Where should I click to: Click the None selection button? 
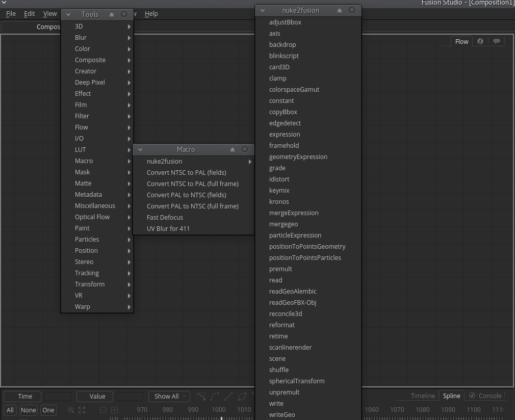(28, 410)
